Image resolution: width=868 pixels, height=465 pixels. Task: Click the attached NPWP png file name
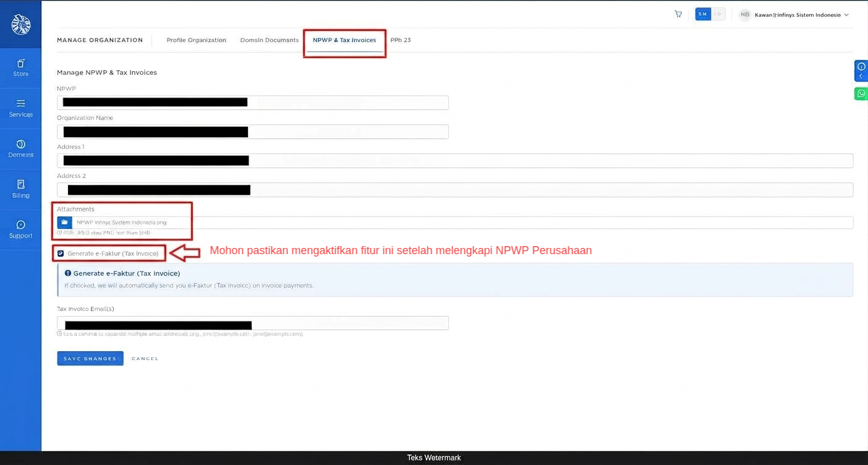pyautogui.click(x=122, y=222)
